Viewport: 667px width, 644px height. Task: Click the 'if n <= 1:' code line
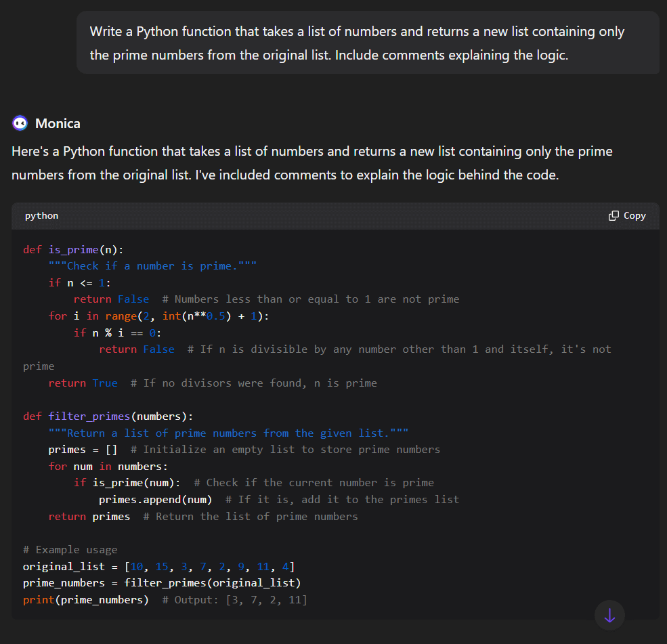(x=79, y=283)
